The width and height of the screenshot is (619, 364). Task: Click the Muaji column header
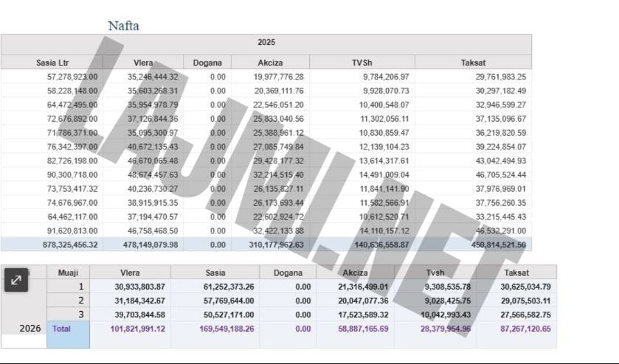tap(68, 273)
